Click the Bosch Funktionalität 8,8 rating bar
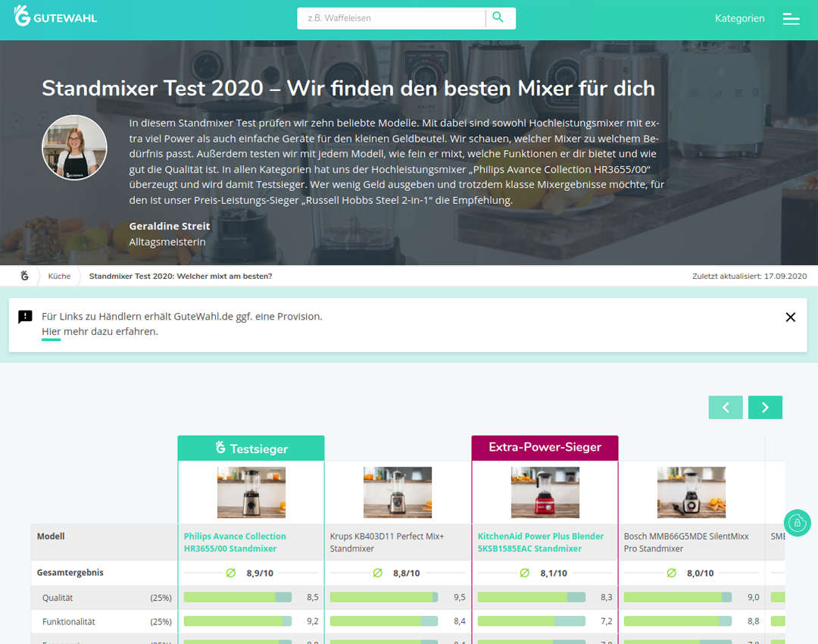 pyautogui.click(x=678, y=621)
